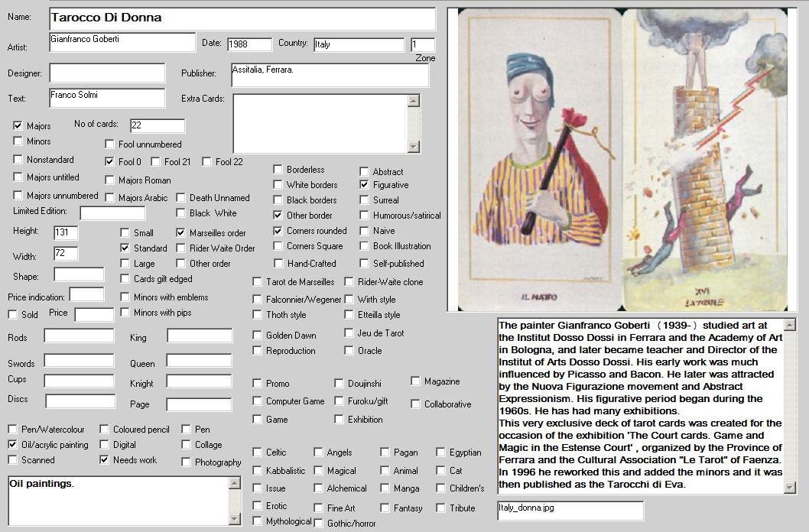This screenshot has height=532, width=809.
Task: Check the Rider Waite Order option
Action: [181, 248]
